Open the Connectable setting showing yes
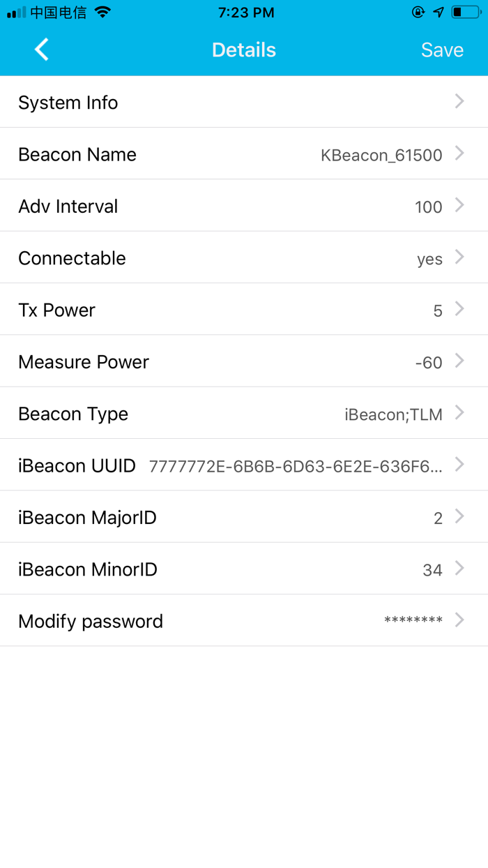Screen dimensions: 488x868 244,257
